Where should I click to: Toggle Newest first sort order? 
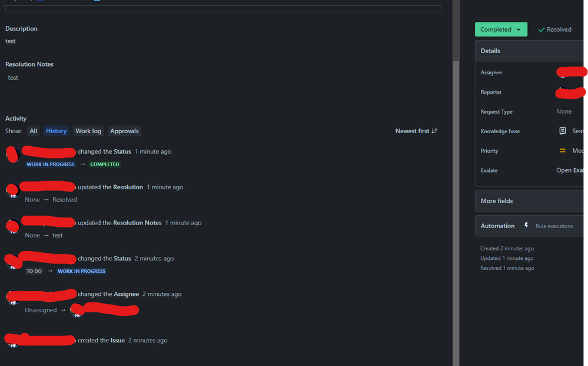click(416, 131)
